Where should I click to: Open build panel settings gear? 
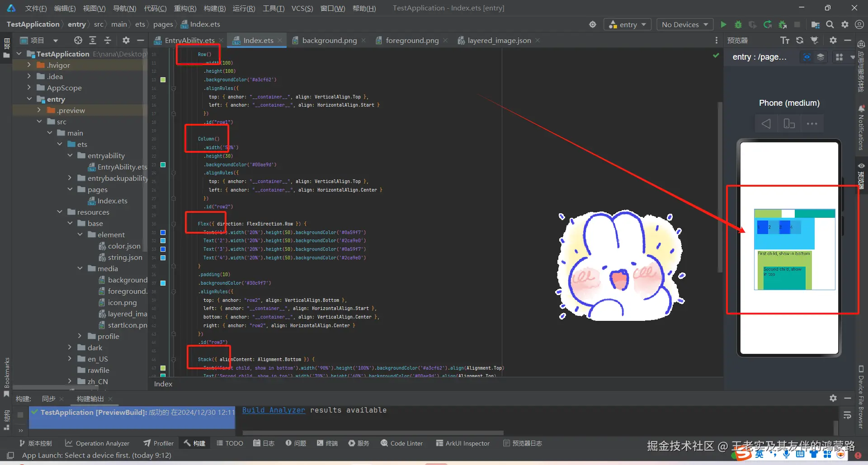(833, 398)
